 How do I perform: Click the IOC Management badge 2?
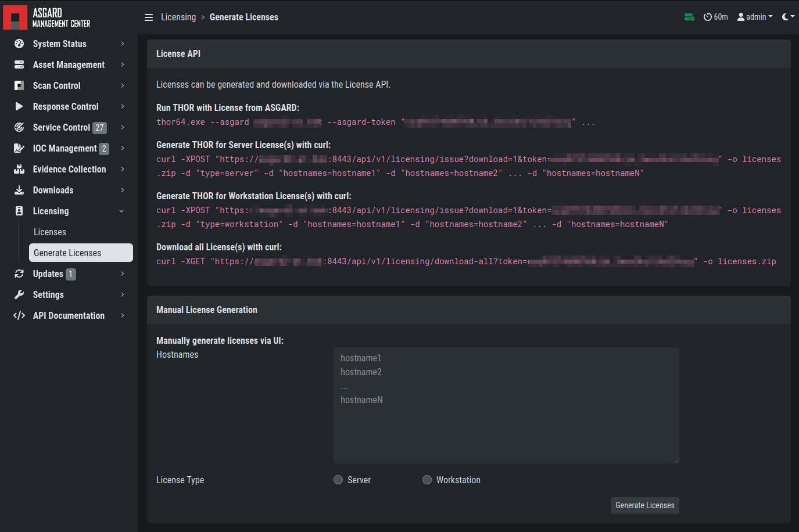click(x=104, y=149)
